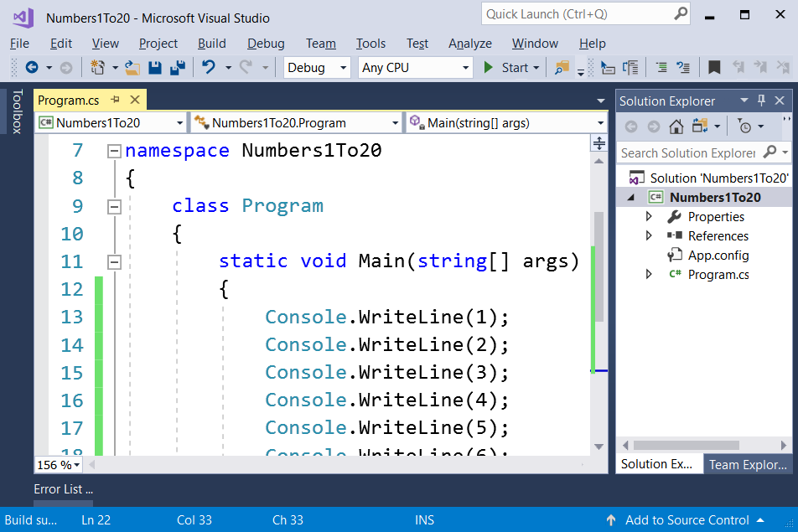Select the Solution 'Numbers1To20' root item
Image resolution: width=798 pixels, height=532 pixels.
click(x=709, y=178)
